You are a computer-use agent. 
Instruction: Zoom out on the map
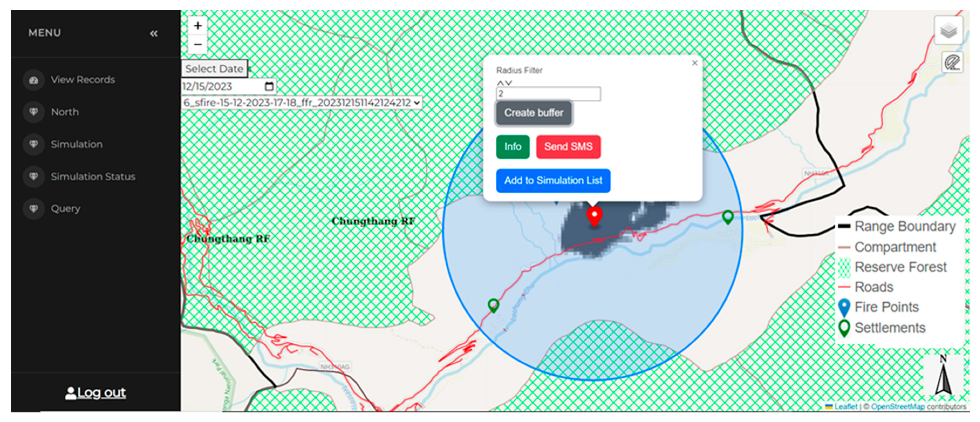pyautogui.click(x=197, y=44)
